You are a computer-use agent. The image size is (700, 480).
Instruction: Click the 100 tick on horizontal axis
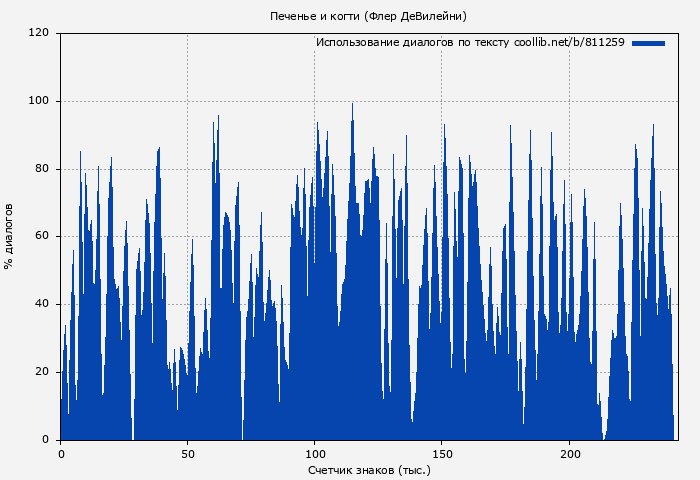[x=315, y=453]
